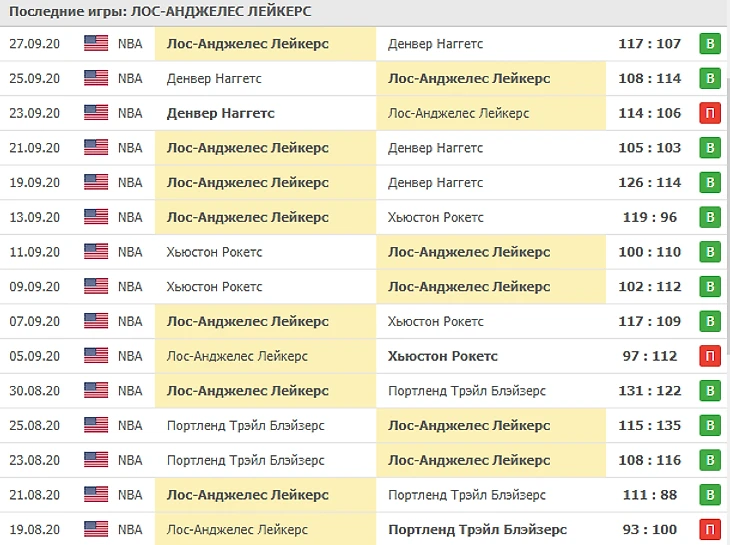Click the green В badge for 126 : 114
The height and width of the screenshot is (545, 730).
tap(710, 182)
